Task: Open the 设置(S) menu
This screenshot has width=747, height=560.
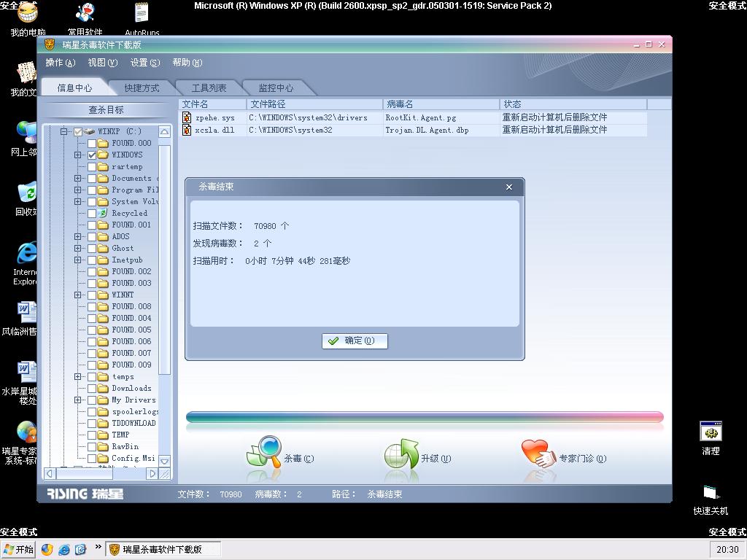Action: [145, 63]
